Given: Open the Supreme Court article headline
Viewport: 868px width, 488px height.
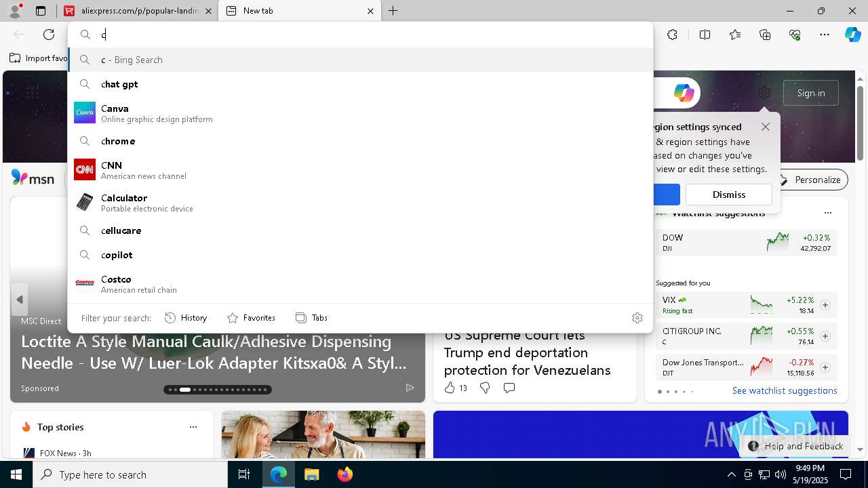Looking at the screenshot, I should click(x=528, y=352).
